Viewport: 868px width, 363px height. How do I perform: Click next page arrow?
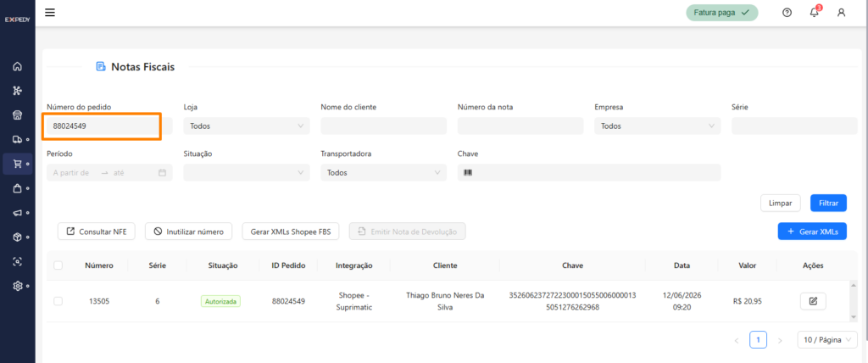(780, 340)
